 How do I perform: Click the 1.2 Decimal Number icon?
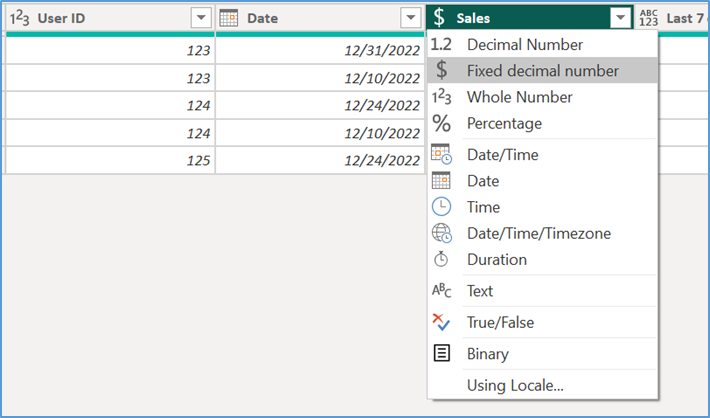click(441, 44)
